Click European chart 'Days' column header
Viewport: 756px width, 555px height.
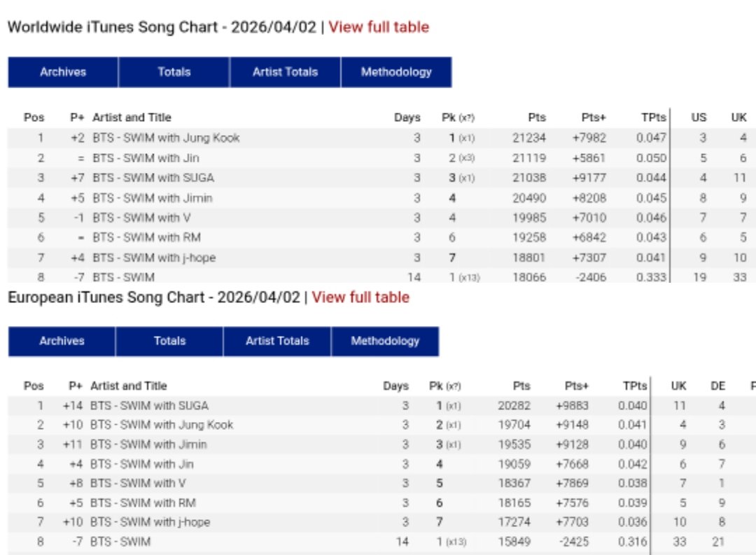click(x=395, y=386)
